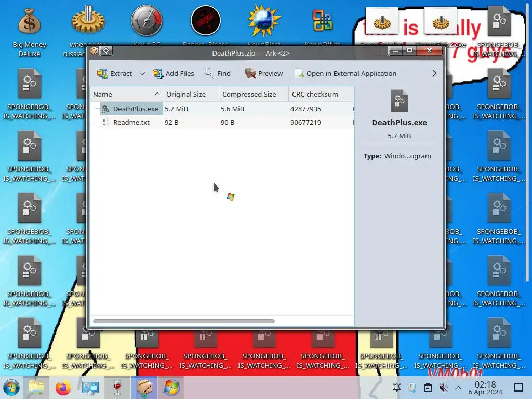Click the 92 B original size cell
Image resolution: width=532 pixels, height=399 pixels.
pos(171,123)
